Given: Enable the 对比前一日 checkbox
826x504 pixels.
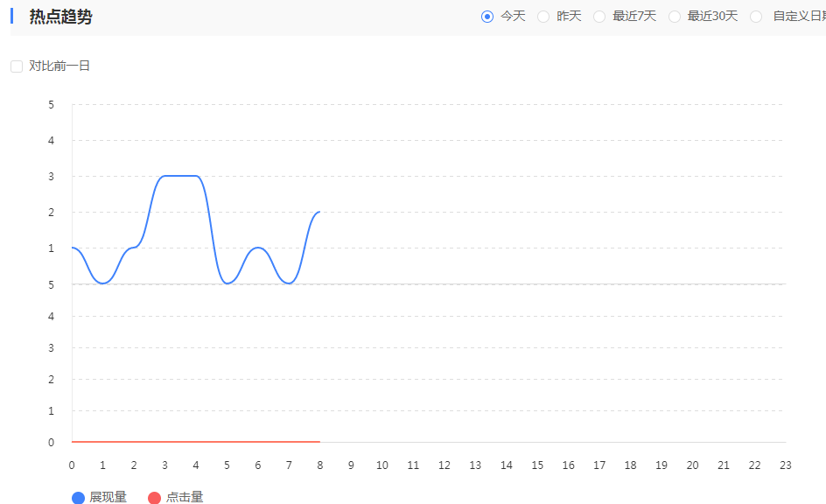Looking at the screenshot, I should [x=16, y=66].
